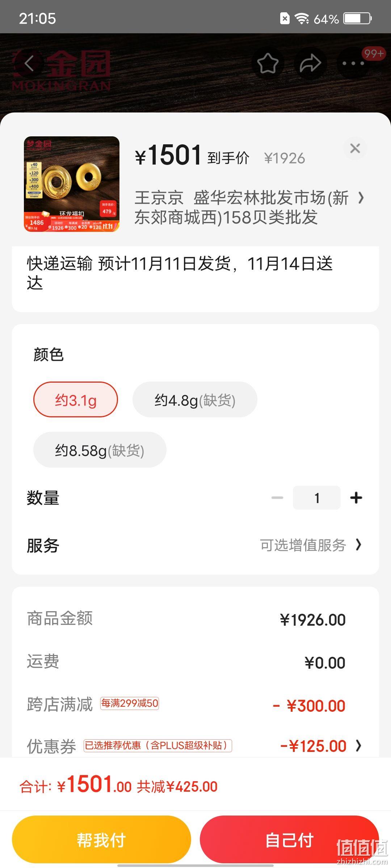Tap the back arrow icon
This screenshot has height=868, width=391.
click(x=29, y=63)
